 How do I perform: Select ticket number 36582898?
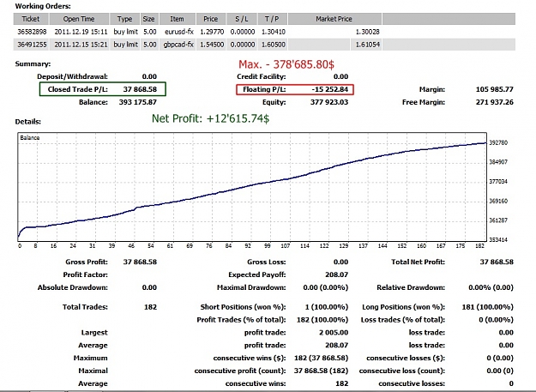[x=32, y=32]
